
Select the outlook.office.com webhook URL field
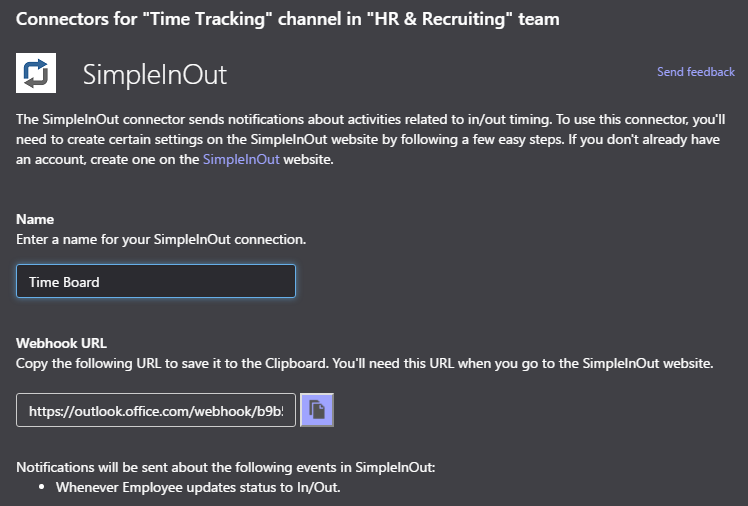156,410
